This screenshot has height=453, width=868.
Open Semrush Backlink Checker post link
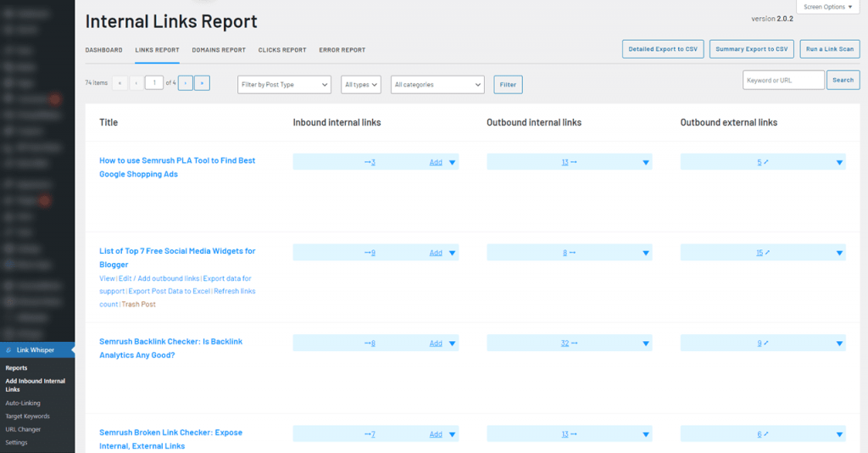tap(170, 349)
